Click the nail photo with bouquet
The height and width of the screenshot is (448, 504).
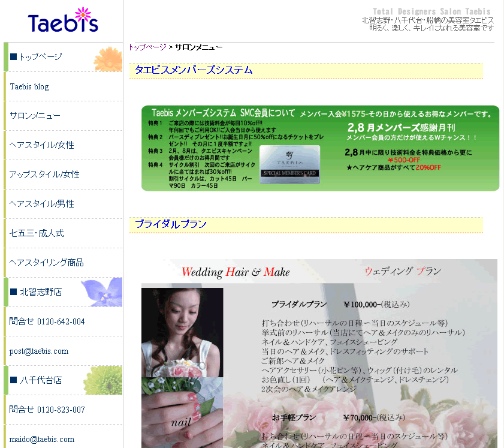(182, 413)
